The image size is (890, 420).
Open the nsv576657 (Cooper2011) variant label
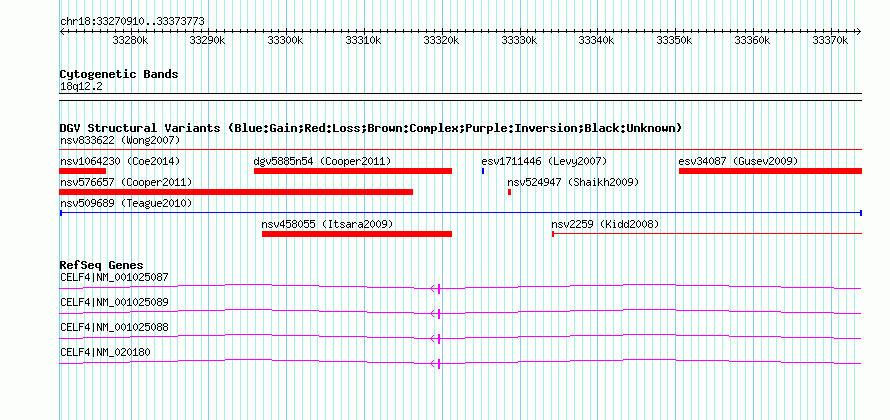click(x=126, y=182)
